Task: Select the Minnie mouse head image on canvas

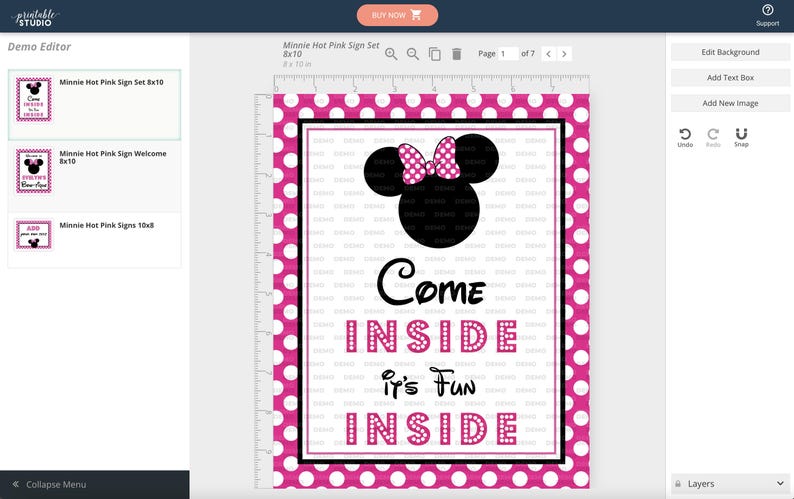Action: (x=431, y=191)
